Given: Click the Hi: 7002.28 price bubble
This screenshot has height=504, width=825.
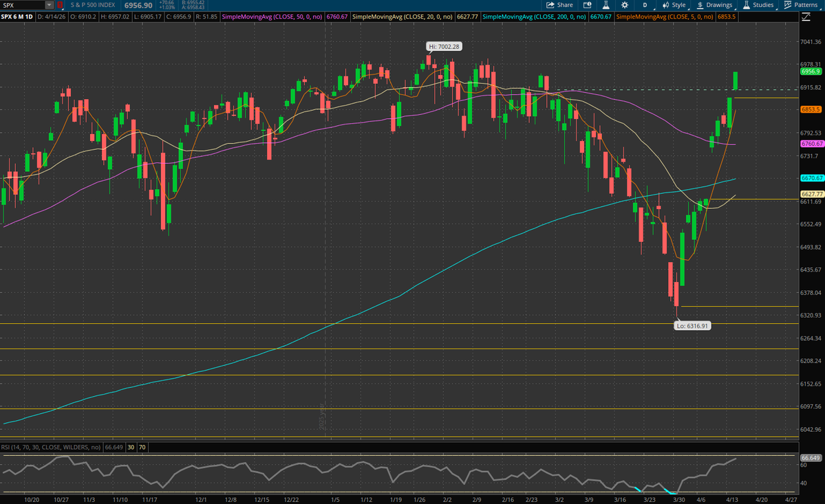Looking at the screenshot, I should click(x=444, y=47).
